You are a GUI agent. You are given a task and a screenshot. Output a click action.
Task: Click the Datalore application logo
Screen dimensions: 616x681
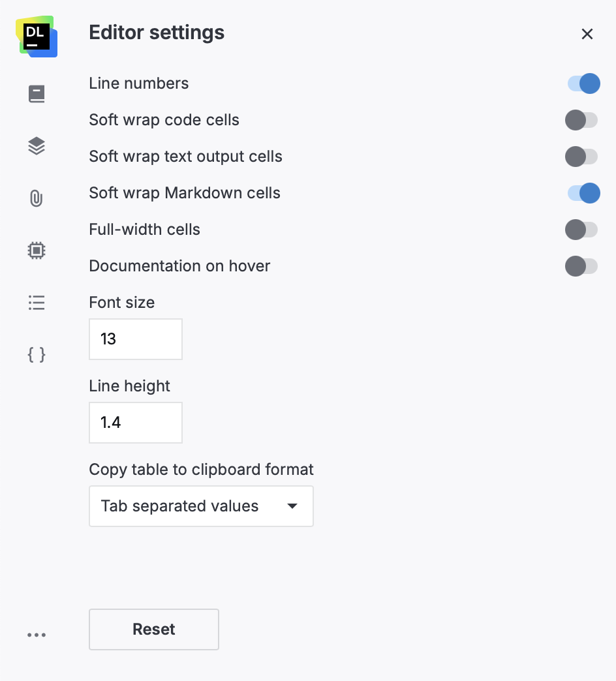tap(36, 37)
